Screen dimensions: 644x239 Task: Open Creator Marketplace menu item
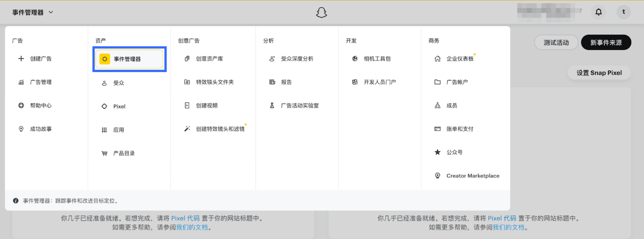coord(472,176)
